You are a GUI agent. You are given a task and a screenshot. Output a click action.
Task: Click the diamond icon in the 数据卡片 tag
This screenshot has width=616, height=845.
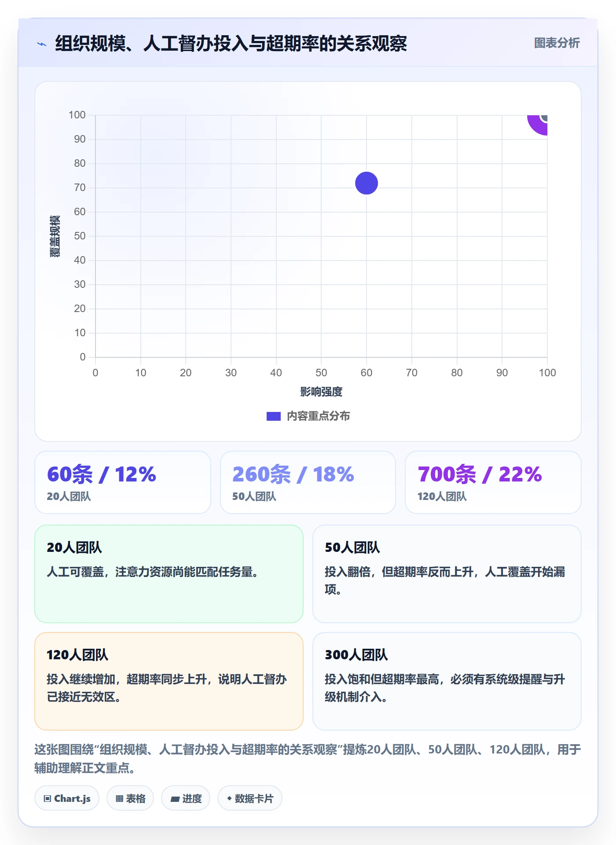(x=229, y=798)
